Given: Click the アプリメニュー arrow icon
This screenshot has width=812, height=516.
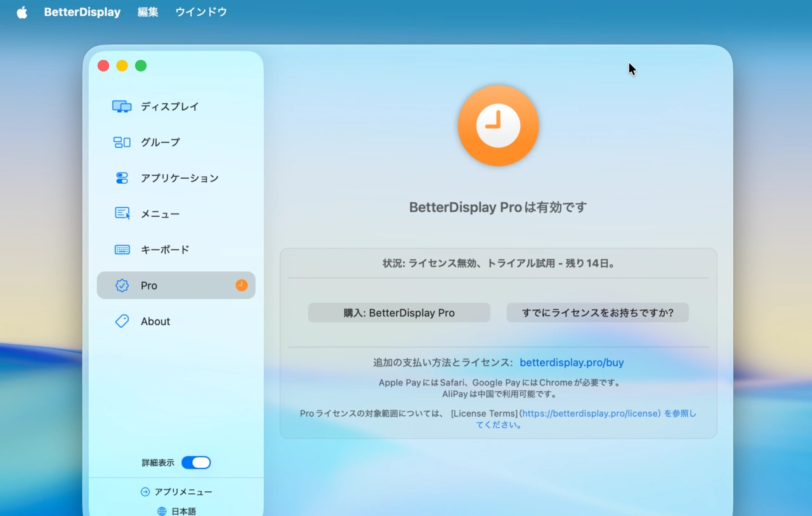Looking at the screenshot, I should click(145, 492).
